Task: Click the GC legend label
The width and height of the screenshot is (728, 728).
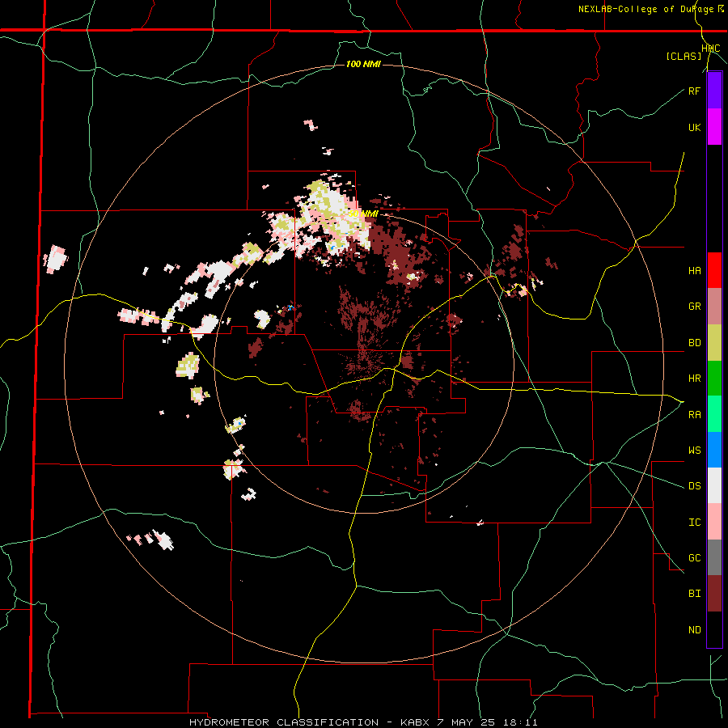Action: coord(694,558)
